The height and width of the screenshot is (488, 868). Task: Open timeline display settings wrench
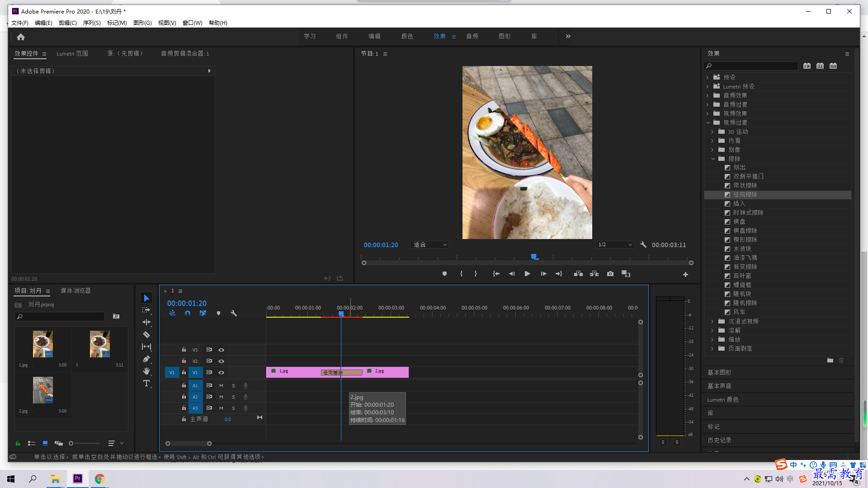[x=234, y=313]
